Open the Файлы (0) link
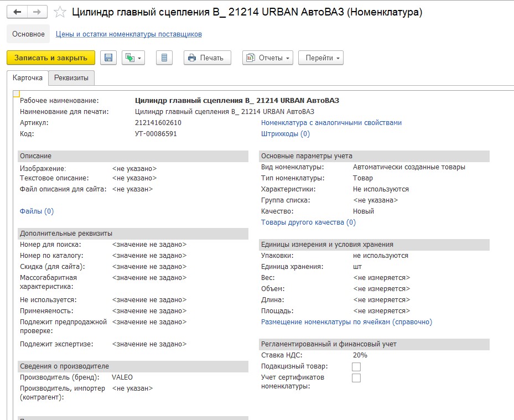Image resolution: width=514 pixels, height=420 pixels. 37,211
